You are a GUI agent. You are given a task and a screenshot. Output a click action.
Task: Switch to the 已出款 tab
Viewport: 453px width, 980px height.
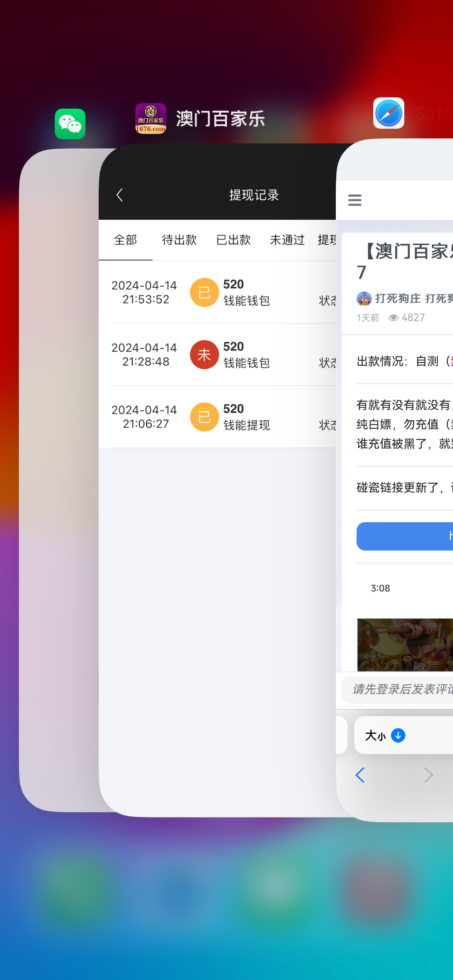pos(233,240)
